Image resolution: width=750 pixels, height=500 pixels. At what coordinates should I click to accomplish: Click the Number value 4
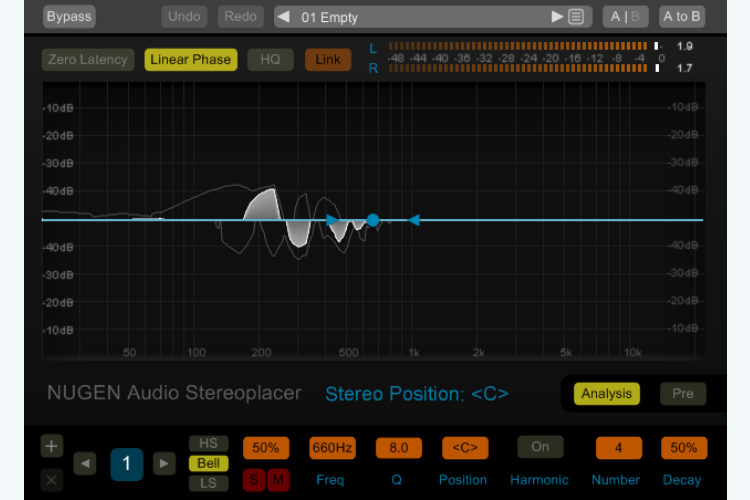pos(618,448)
